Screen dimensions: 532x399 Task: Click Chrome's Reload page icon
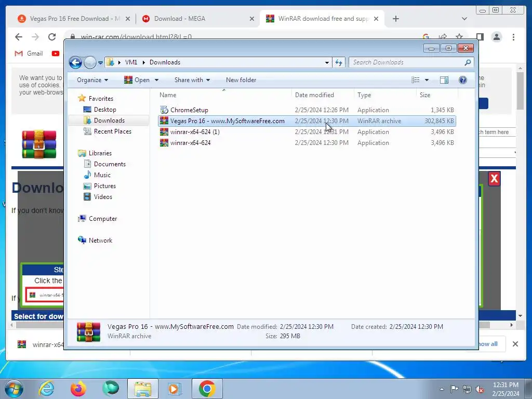tap(52, 37)
